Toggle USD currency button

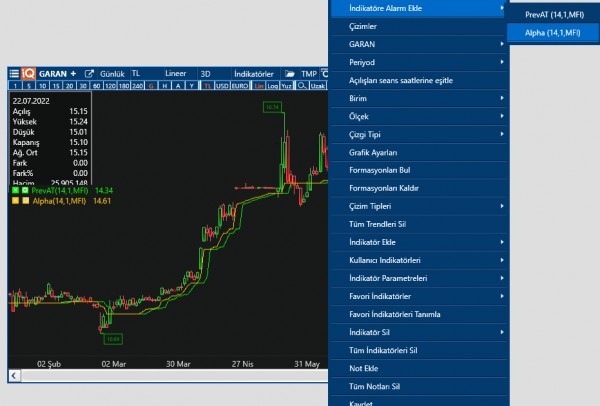pyautogui.click(x=222, y=86)
